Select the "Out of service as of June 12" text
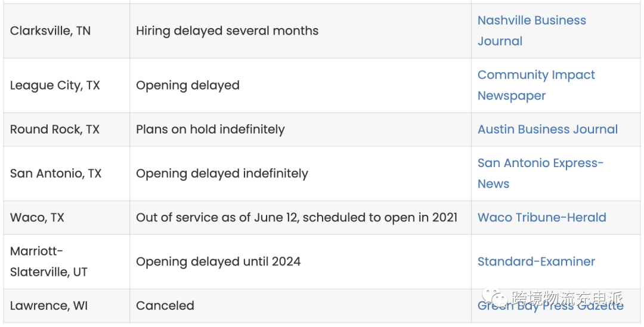Screen dimensions: 644x327 pos(218,217)
